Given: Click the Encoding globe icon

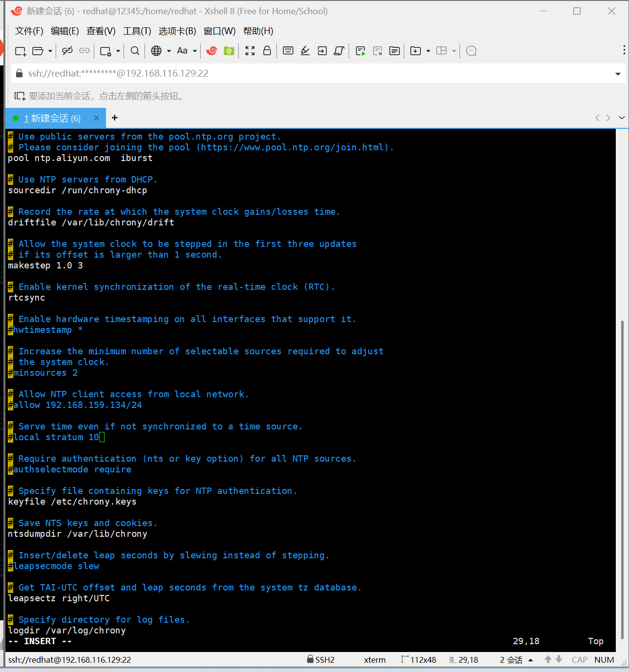Looking at the screenshot, I should pos(156,51).
